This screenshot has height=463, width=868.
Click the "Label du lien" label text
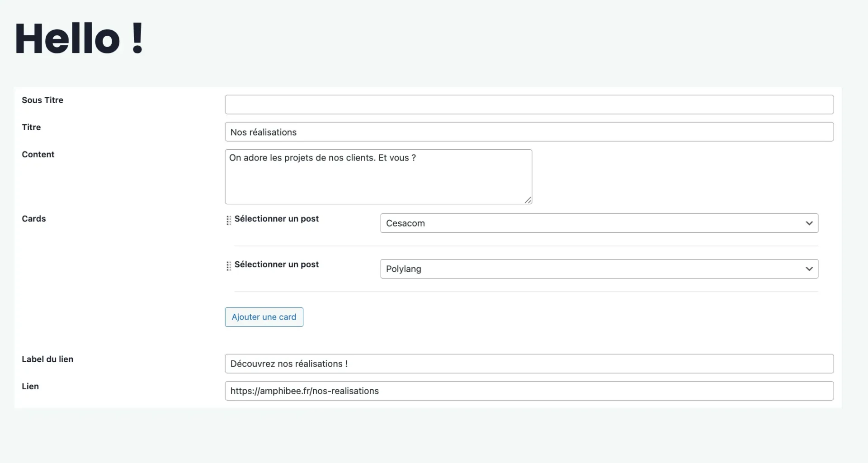[x=47, y=359]
